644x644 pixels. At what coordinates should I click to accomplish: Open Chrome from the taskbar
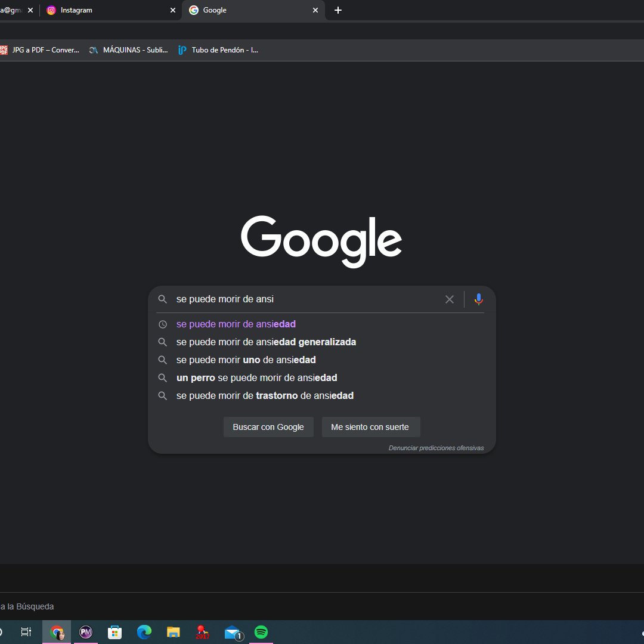pos(57,632)
